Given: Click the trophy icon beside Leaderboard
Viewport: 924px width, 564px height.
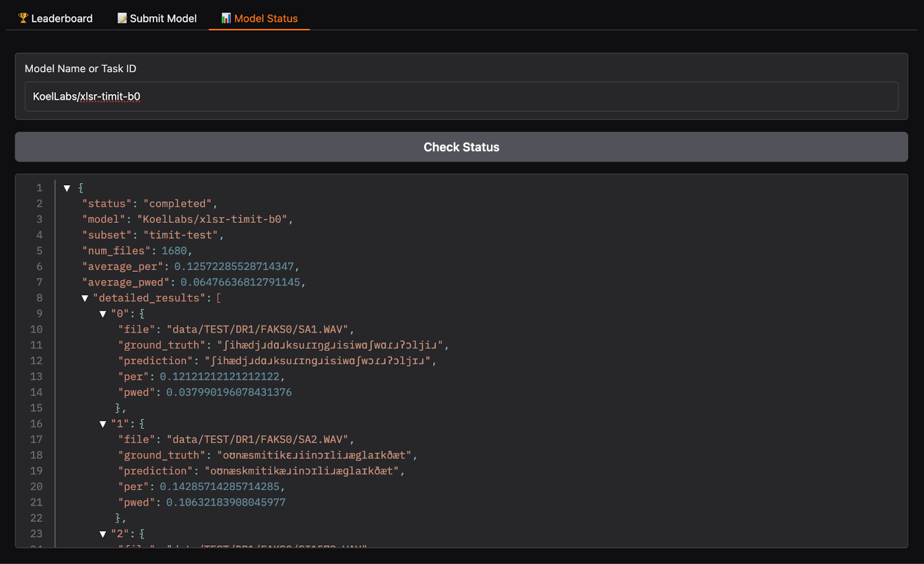Looking at the screenshot, I should pos(23,18).
